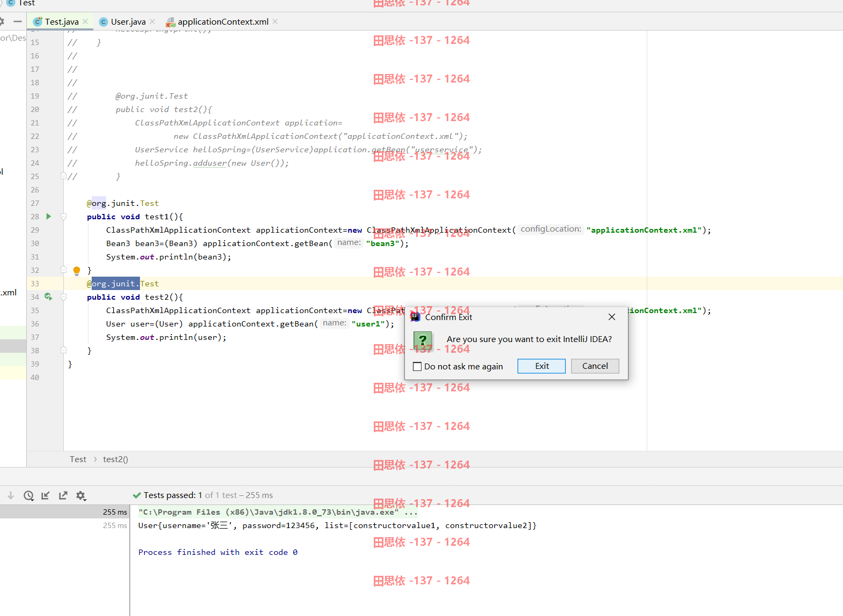The image size is (843, 616).
Task: Click the question mark icon in dialog
Action: (423, 340)
